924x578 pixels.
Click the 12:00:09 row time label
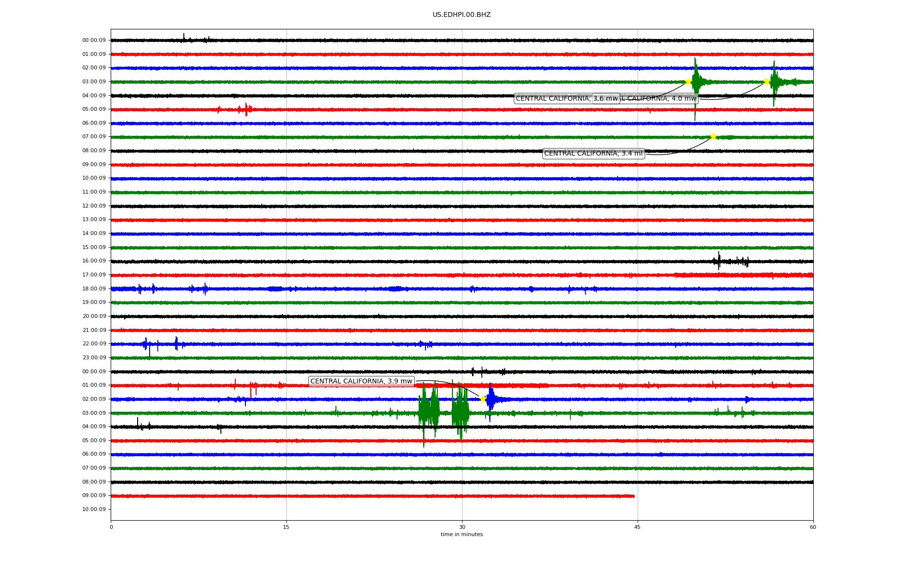tap(94, 206)
